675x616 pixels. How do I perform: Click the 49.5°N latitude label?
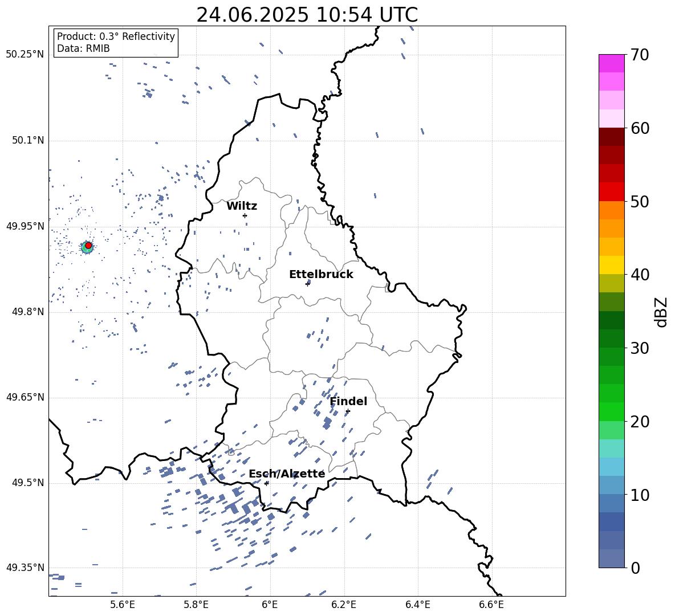click(28, 483)
